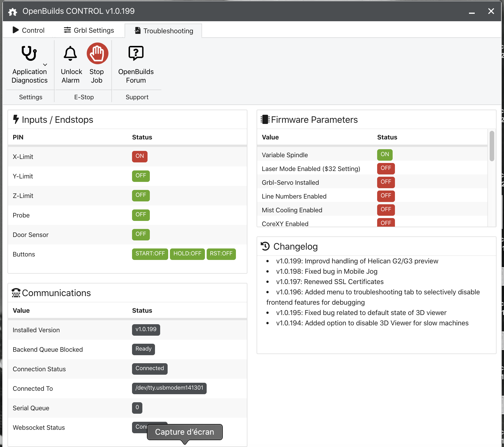Toggle the Laser Mode Enabled OFF badge

[x=386, y=168]
